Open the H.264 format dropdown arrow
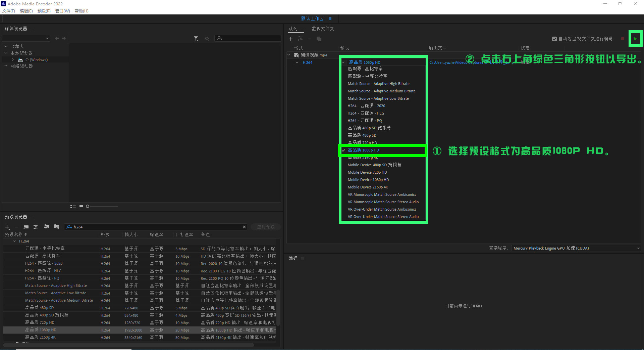Image resolution: width=644 pixels, height=350 pixels. tap(297, 62)
